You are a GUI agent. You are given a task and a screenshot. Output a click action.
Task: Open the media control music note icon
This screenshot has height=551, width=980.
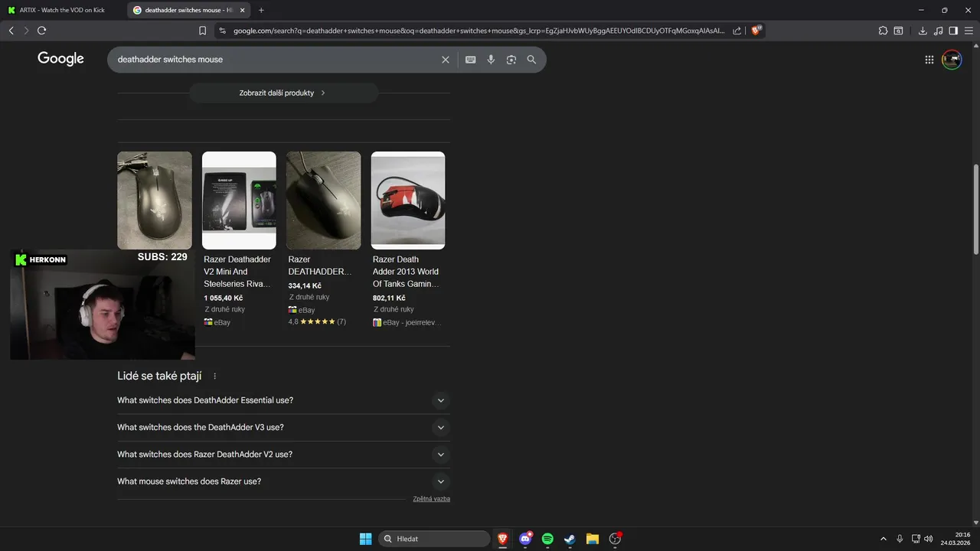click(938, 31)
